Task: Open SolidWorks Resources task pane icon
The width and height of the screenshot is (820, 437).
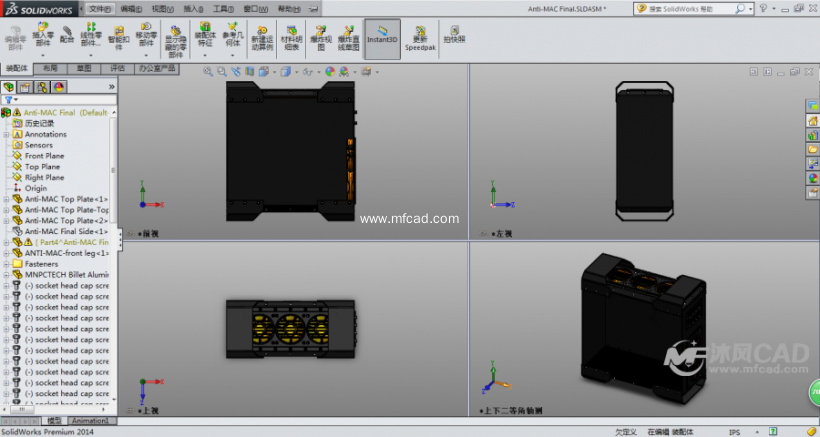Action: click(x=813, y=121)
